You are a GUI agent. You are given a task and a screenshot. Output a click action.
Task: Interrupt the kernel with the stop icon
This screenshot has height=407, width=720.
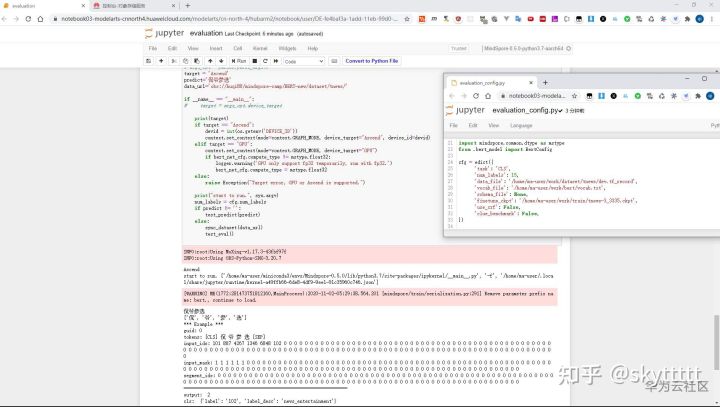click(x=255, y=61)
